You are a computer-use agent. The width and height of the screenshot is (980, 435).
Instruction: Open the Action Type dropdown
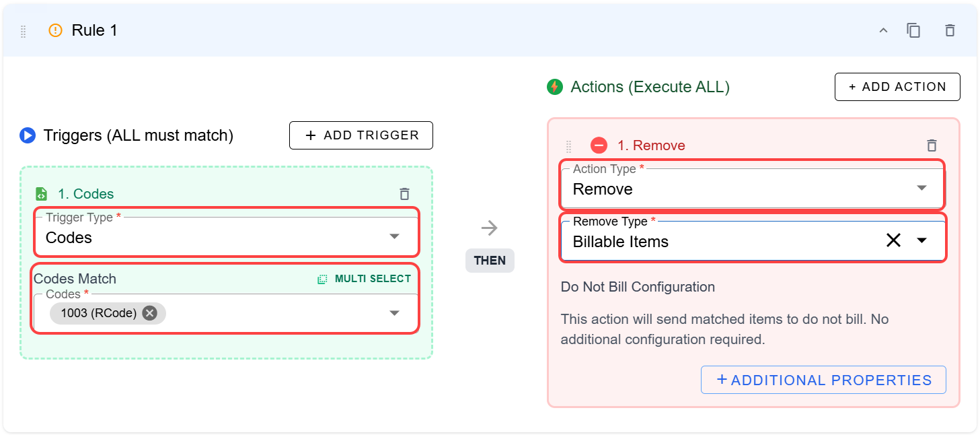921,189
